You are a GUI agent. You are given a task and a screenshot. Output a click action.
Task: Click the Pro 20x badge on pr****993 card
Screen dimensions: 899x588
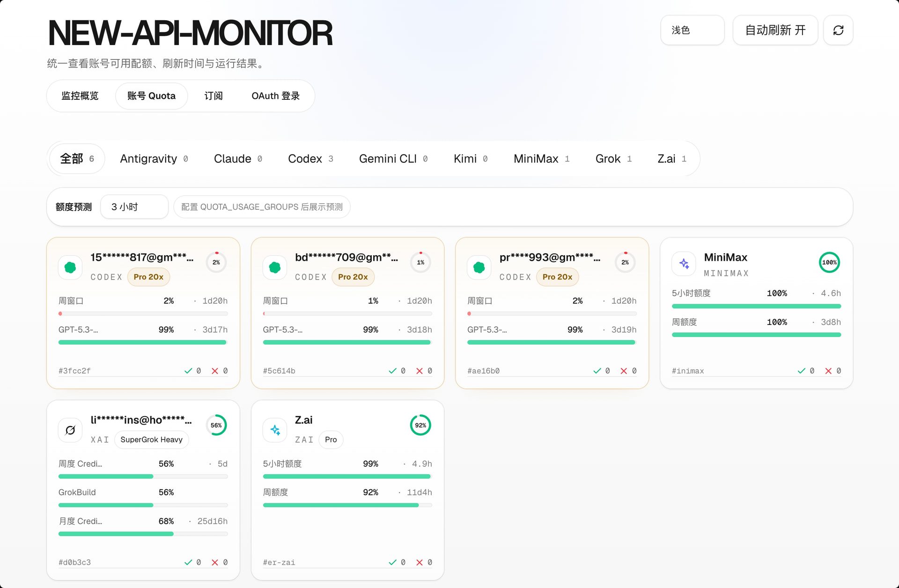point(557,277)
